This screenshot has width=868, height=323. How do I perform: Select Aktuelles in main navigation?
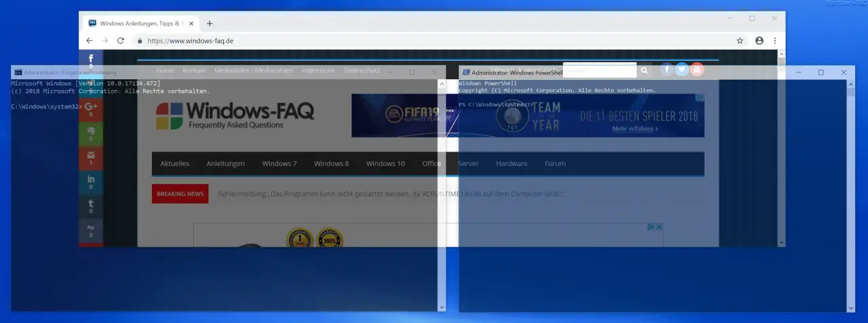click(x=175, y=163)
